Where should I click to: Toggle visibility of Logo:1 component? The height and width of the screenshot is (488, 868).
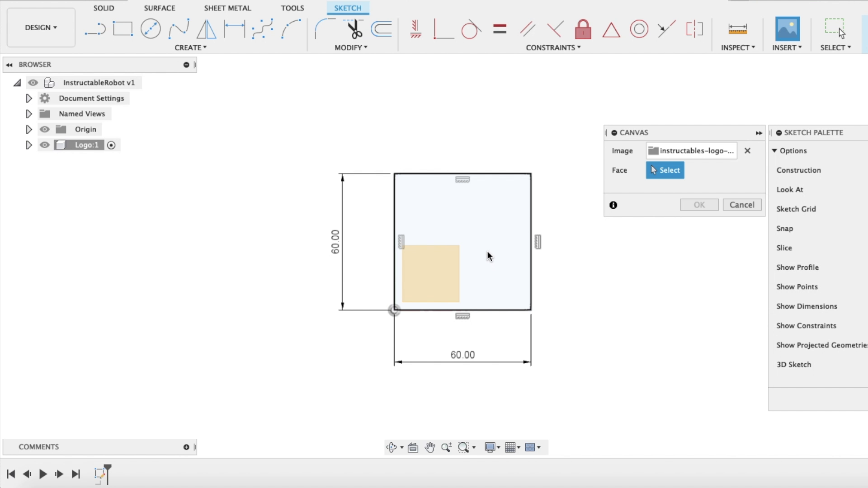44,145
